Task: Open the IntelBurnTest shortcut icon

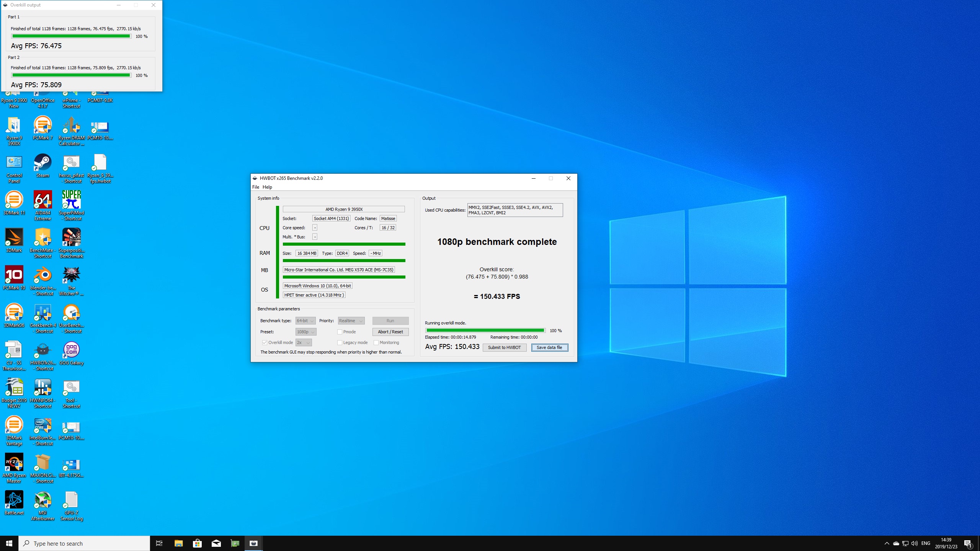Action: (x=42, y=431)
